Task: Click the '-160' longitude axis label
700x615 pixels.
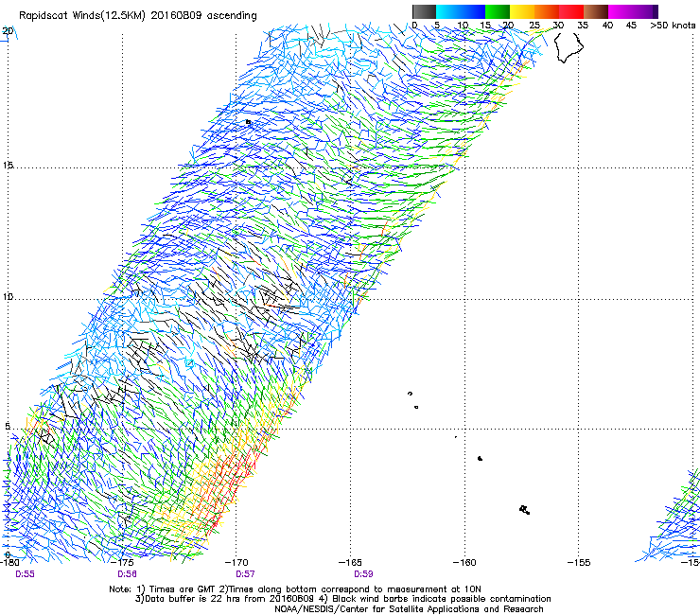Action: [x=464, y=562]
